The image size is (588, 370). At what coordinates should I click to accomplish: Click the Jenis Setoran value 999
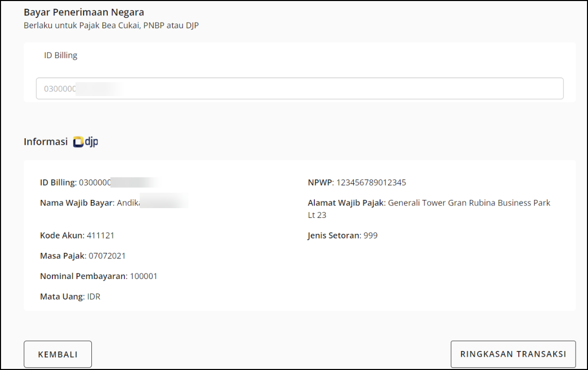370,235
